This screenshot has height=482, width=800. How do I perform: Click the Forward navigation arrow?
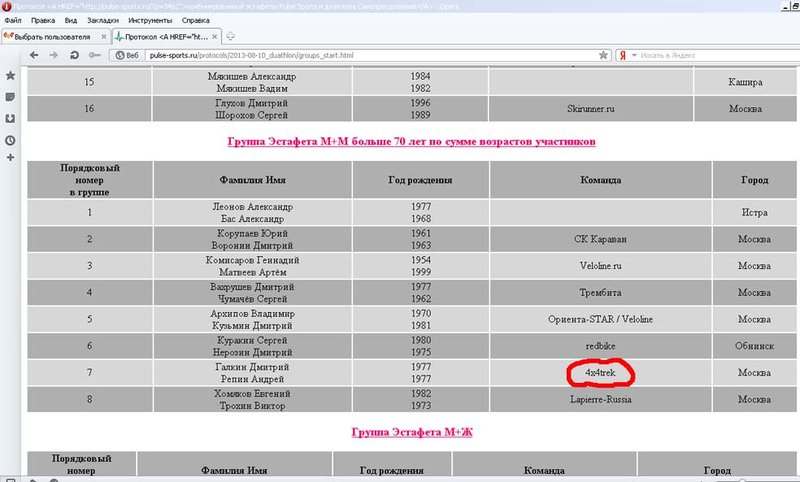tap(53, 54)
